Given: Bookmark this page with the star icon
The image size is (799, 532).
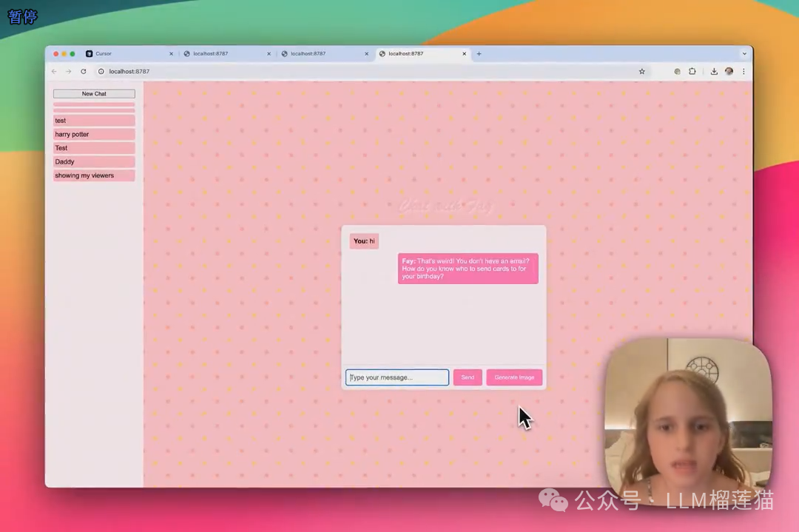Looking at the screenshot, I should (641, 72).
